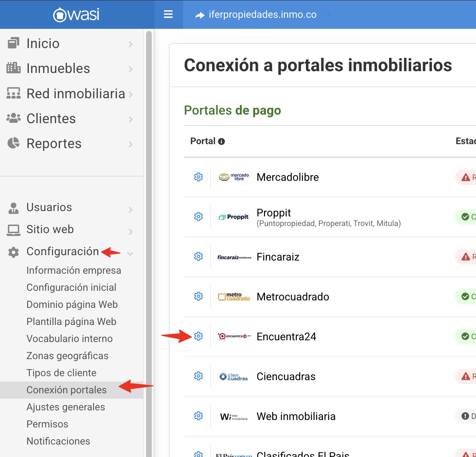
Task: Collapse the Configuración menu chevron
Action: click(130, 254)
